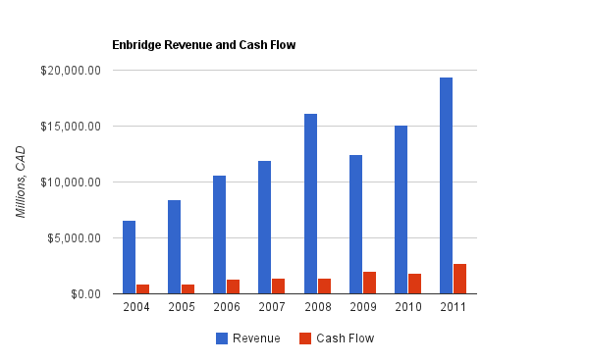Click the $15,000.00 y-axis label
The height and width of the screenshot is (364, 589).
tap(71, 127)
